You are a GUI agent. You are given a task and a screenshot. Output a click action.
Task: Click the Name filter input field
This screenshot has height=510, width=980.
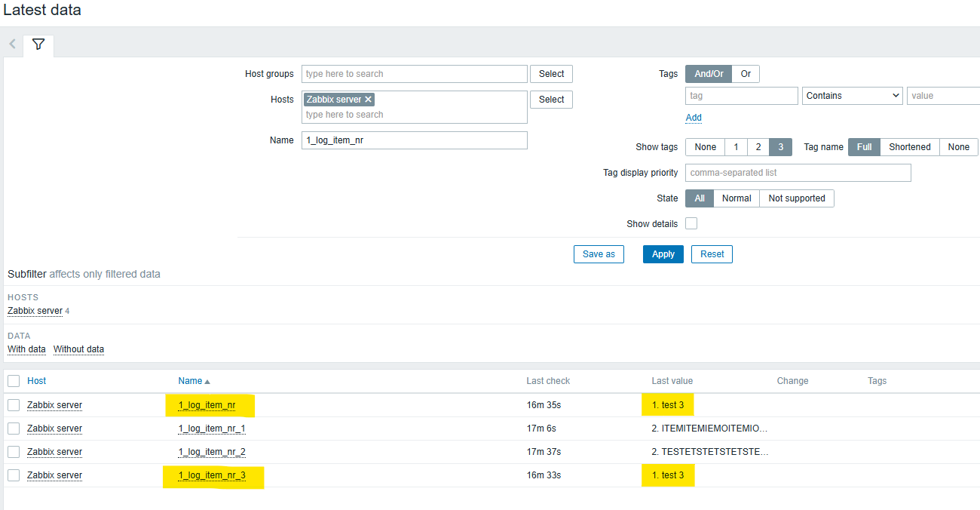pos(414,140)
